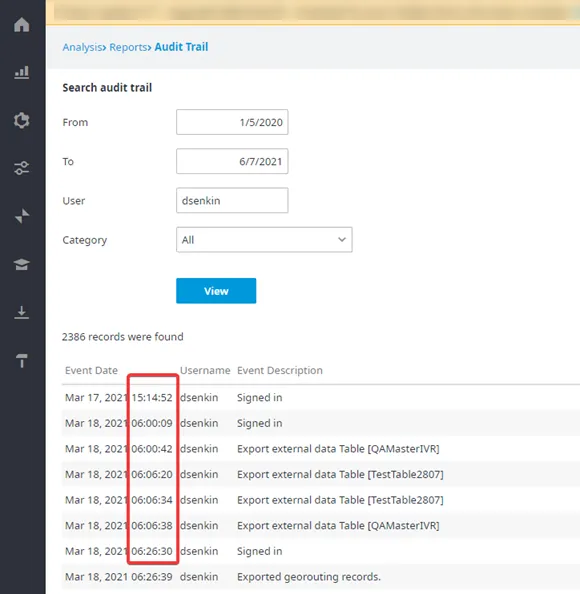Image resolution: width=580 pixels, height=594 pixels.
Task: Open the Home icon in sidebar
Action: [22, 25]
